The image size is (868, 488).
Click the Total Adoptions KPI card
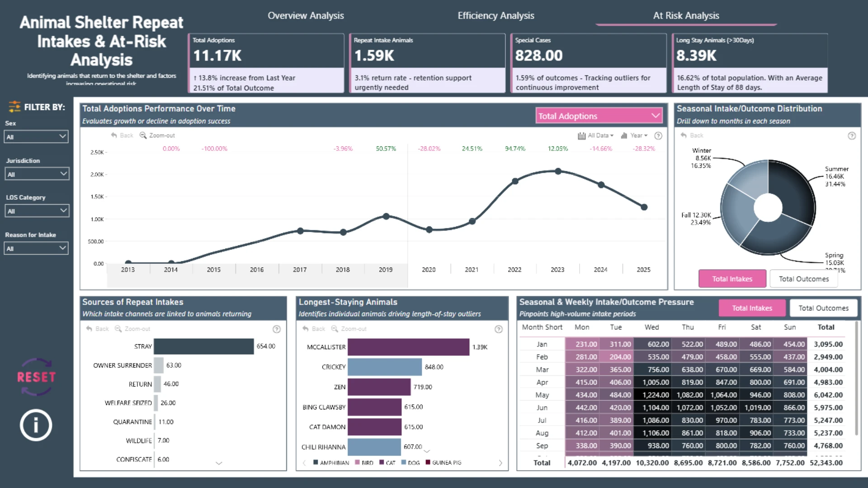coord(266,63)
